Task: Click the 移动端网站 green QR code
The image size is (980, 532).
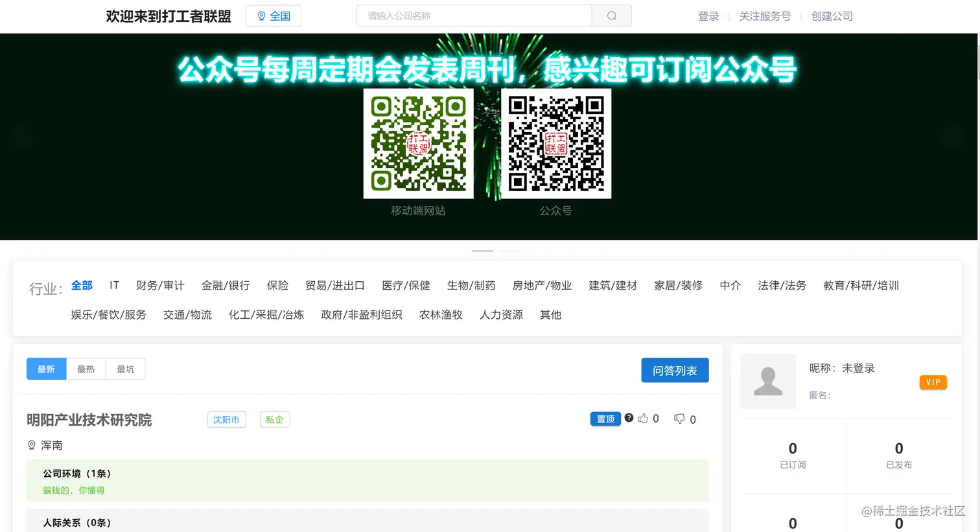Action: [418, 143]
